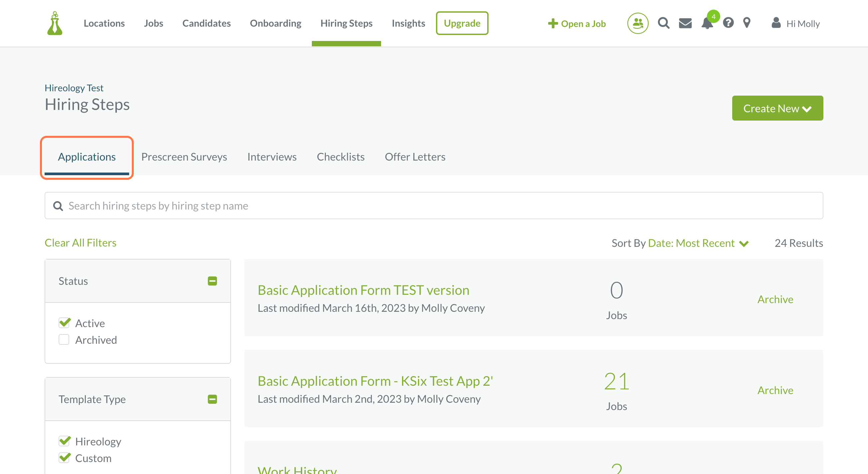Click the help question mark icon
The height and width of the screenshot is (474, 868).
728,23
